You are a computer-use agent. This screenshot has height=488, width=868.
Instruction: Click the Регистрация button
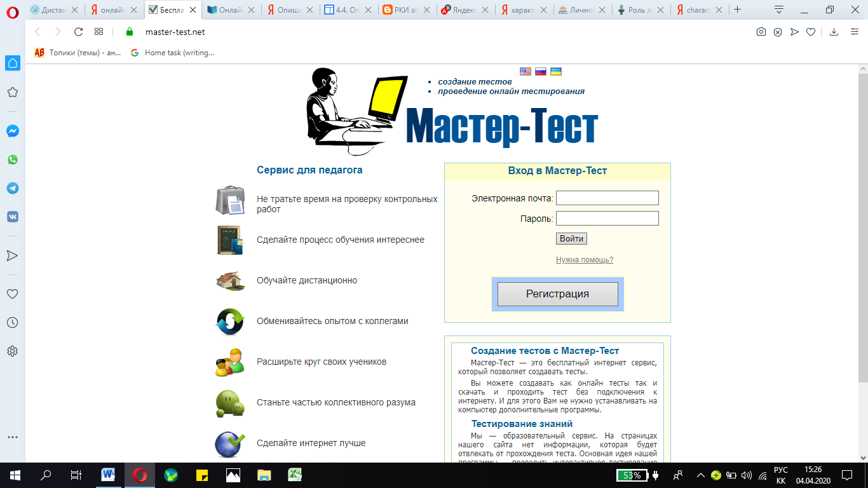pos(557,294)
